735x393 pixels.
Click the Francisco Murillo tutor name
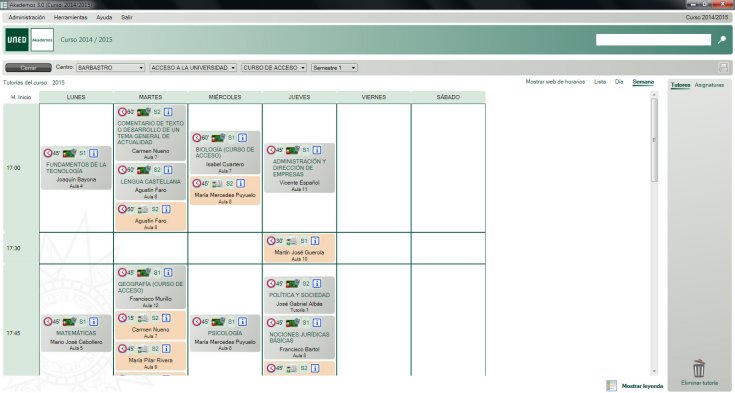coord(150,299)
